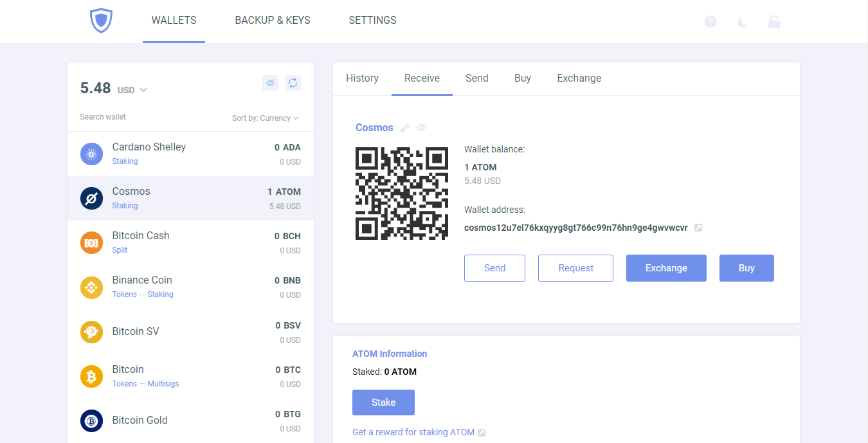The image size is (868, 443).
Task: Hide balances with eye icon in wallet panel
Action: click(x=271, y=83)
